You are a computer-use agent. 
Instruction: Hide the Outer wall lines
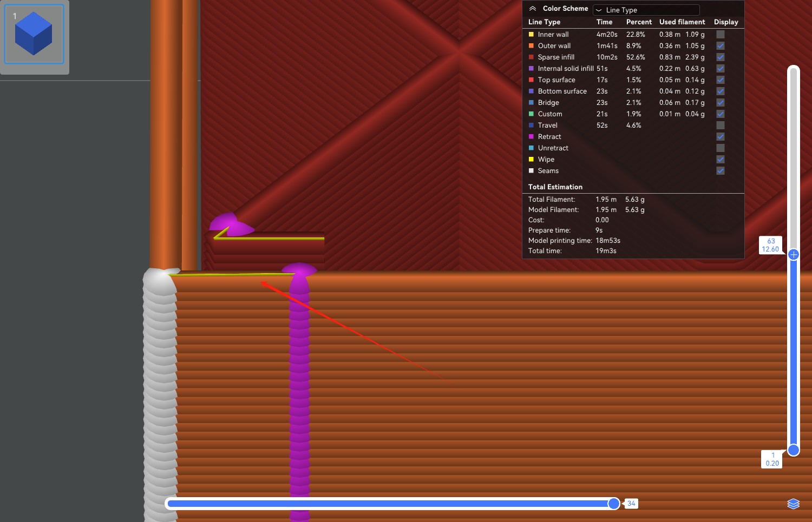721,46
